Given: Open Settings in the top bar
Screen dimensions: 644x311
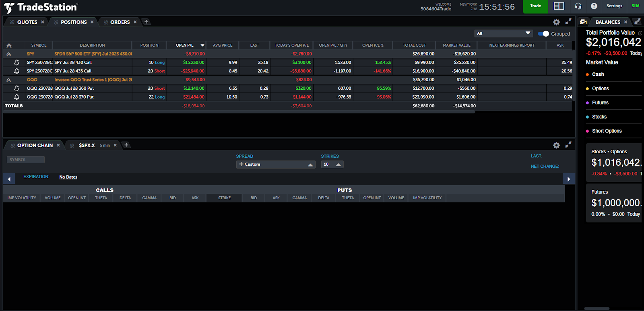Looking at the screenshot, I should (x=614, y=6).
